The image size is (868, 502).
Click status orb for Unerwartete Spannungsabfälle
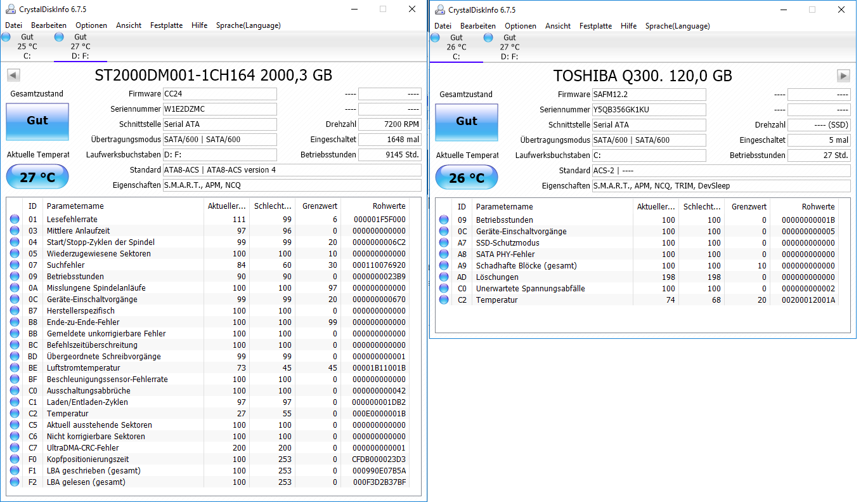click(x=444, y=289)
